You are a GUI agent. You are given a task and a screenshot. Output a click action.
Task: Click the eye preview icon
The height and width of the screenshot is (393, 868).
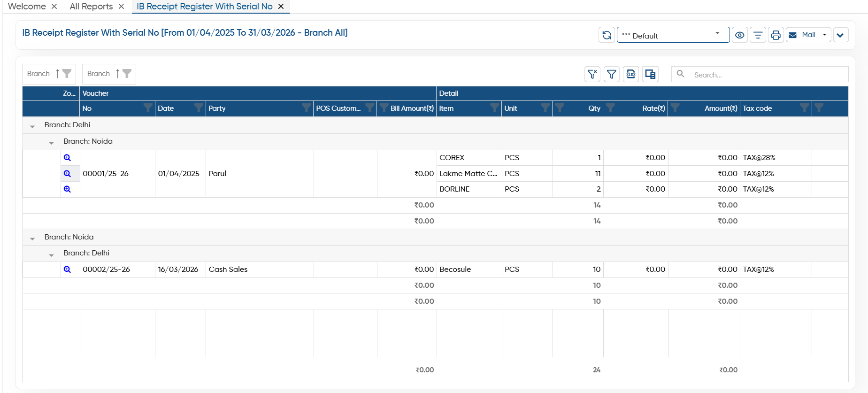click(x=740, y=35)
